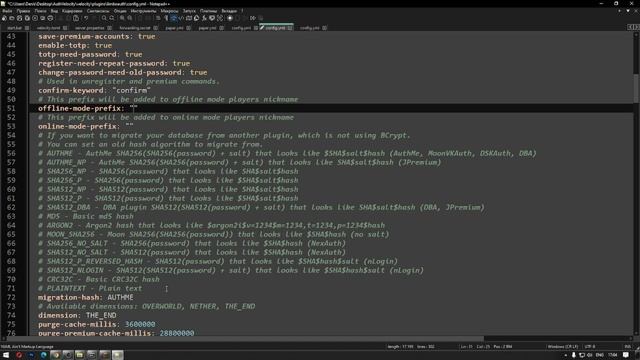
Task: Click the 'confirm-keyword' line
Action: pyautogui.click(x=94, y=90)
